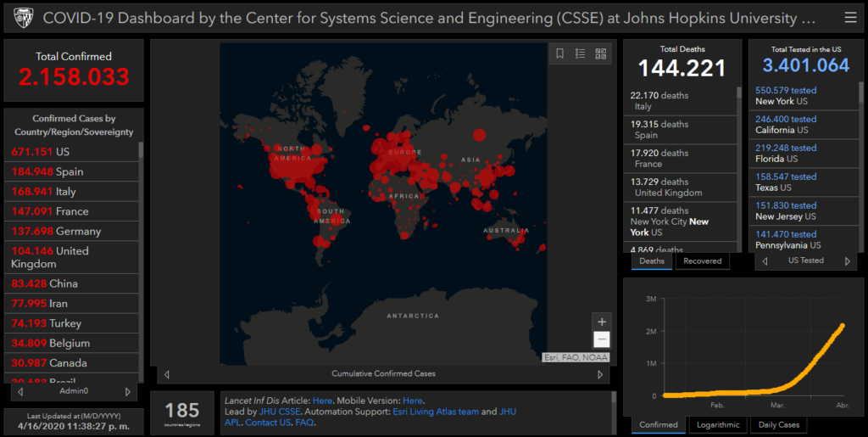
Task: Zoom in on the world map
Action: (602, 322)
